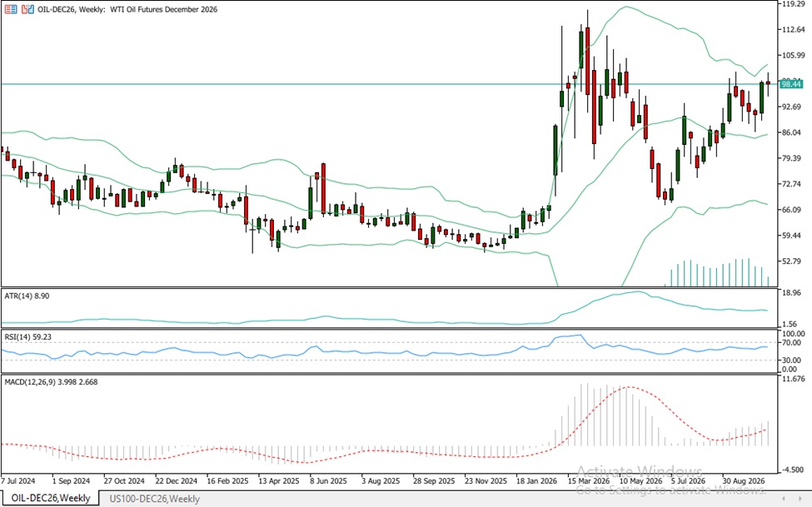812x507 pixels.
Task: Select the current price label 98.44
Action: click(x=791, y=84)
